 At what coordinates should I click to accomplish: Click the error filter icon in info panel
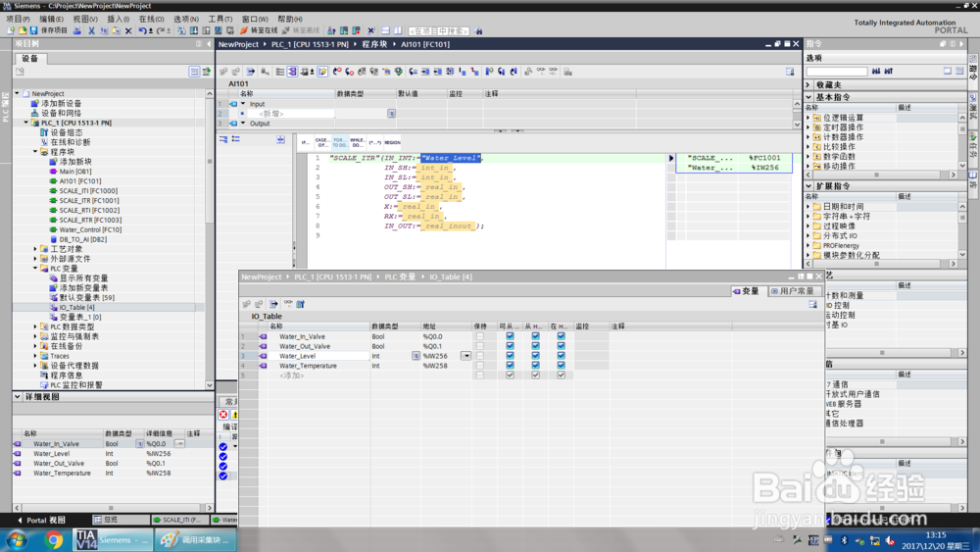223,415
